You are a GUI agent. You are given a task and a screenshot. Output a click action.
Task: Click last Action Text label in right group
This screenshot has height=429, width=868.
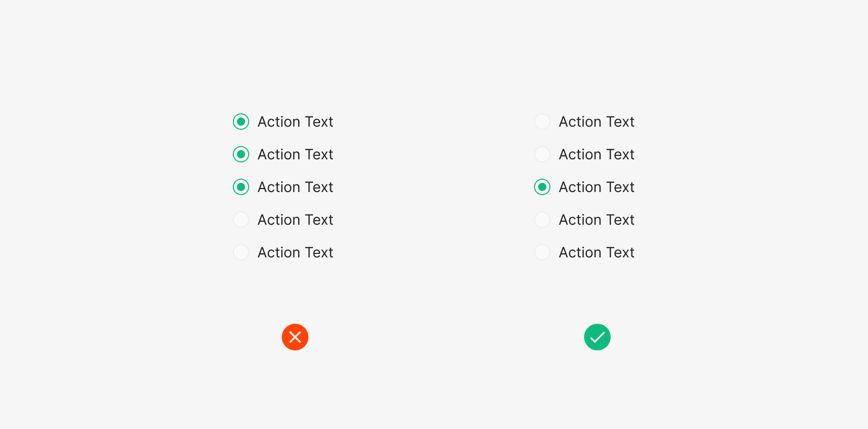(596, 252)
